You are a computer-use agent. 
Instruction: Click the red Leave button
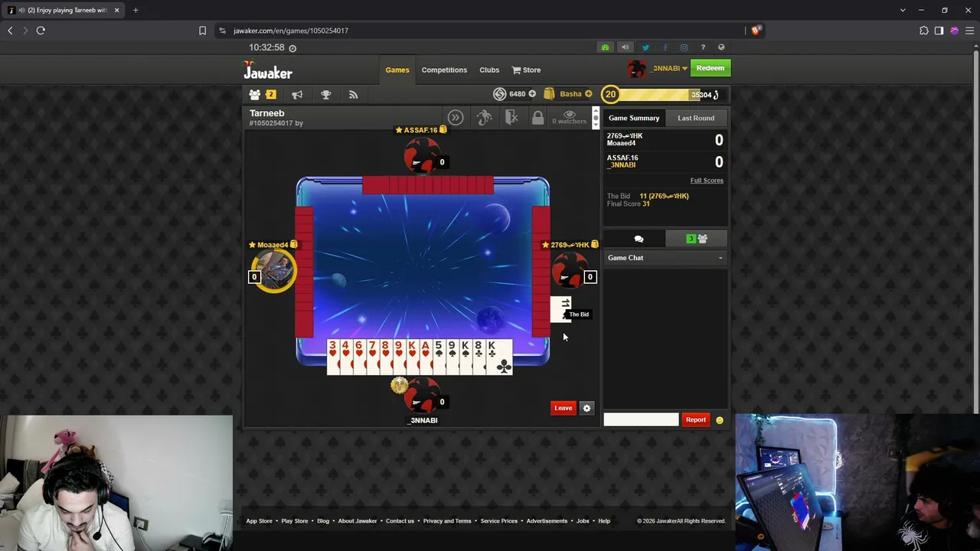[x=563, y=408]
